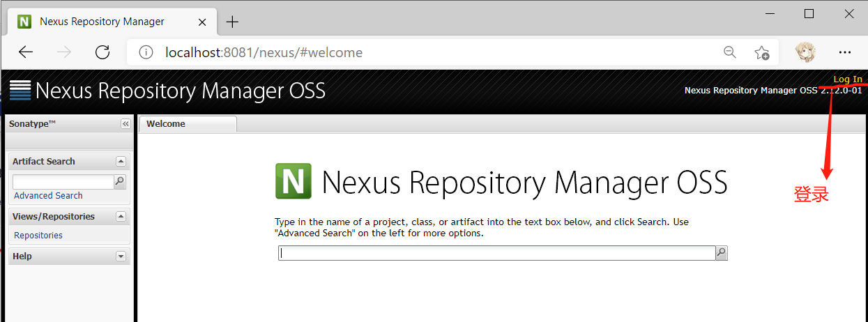Open the browser settings and more menu
Viewport: 868px width, 322px height.
846,52
